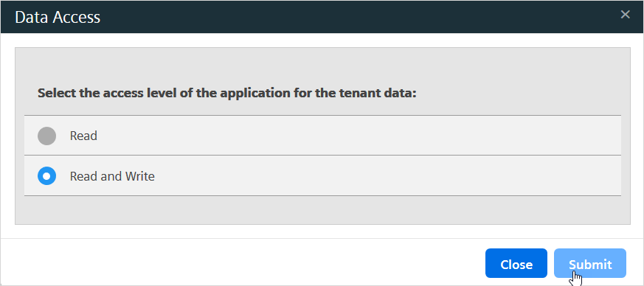This screenshot has width=644, height=286.
Task: Click the blue Close button
Action: coord(516,263)
